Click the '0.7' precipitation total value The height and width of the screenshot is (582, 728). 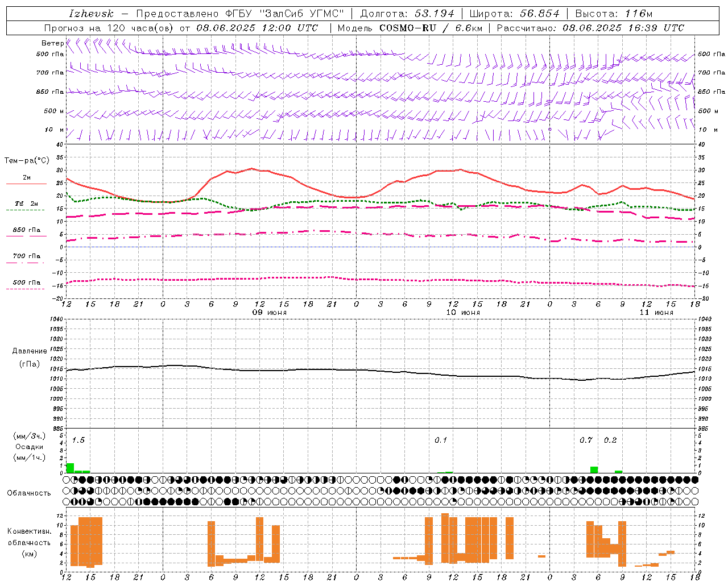[586, 440]
